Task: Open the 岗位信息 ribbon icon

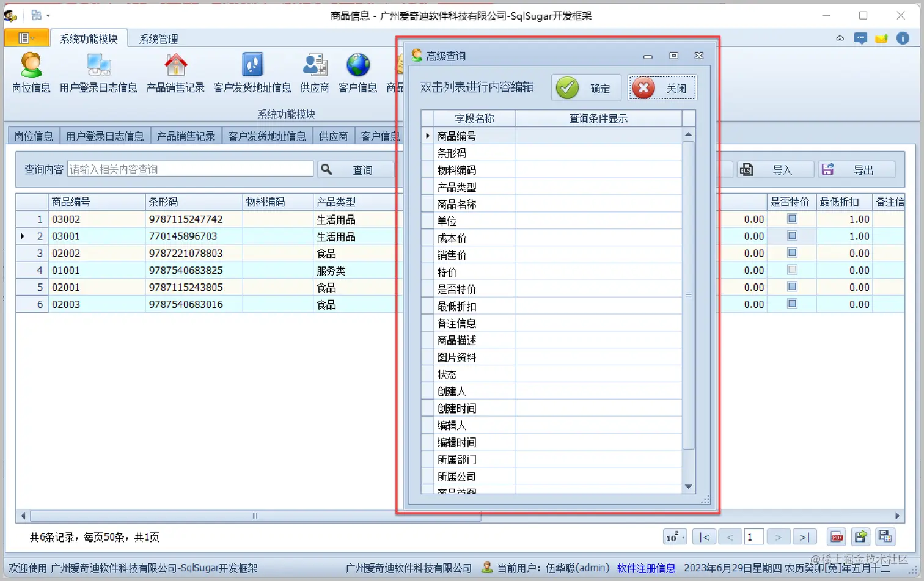Action: pos(31,73)
